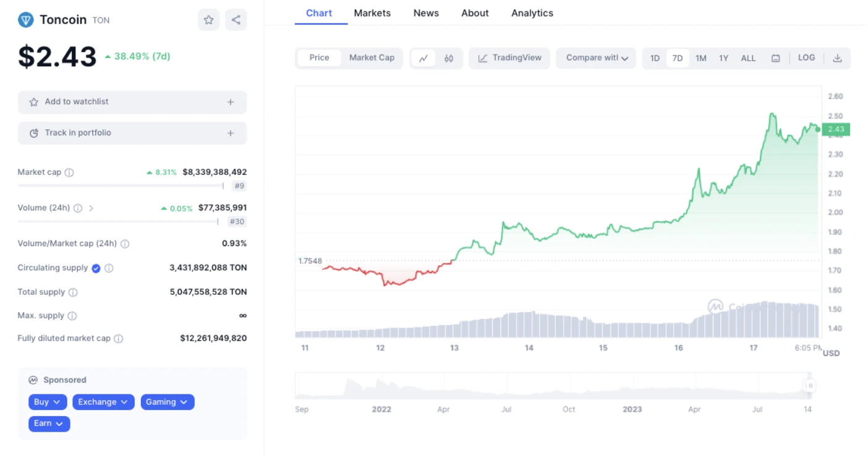Download chart data with download icon
This screenshot has width=868, height=460.
tap(838, 58)
